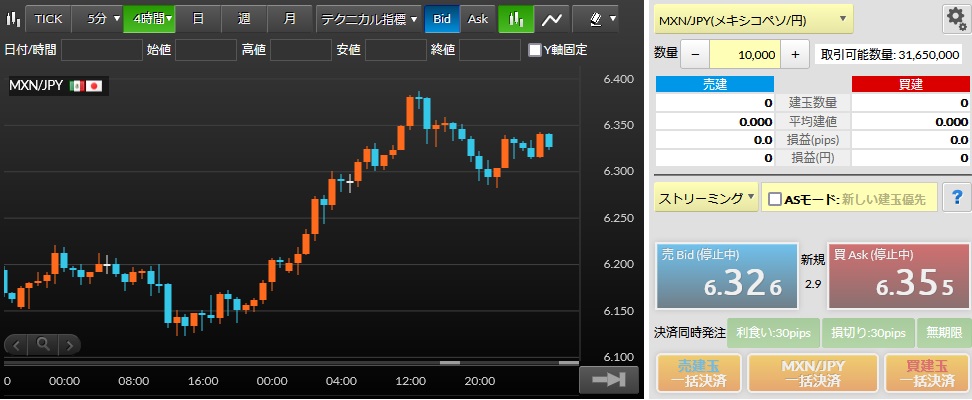Open the 5分 timeframe dropdown
This screenshot has height=400, width=972.
pyautogui.click(x=97, y=19)
